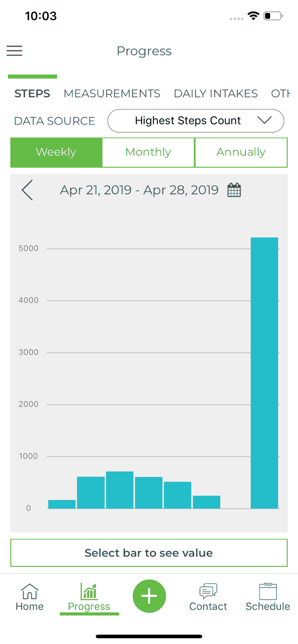
Task: Click the data source dropdown chevron
Action: point(264,120)
